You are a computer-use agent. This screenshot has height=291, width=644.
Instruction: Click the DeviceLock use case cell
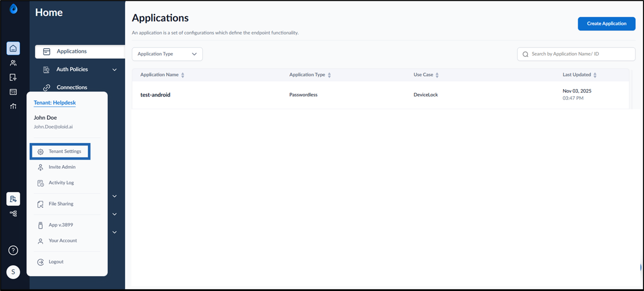pos(426,95)
